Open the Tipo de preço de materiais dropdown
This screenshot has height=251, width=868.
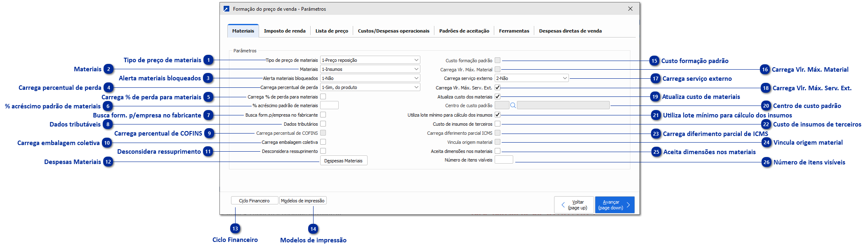370,60
